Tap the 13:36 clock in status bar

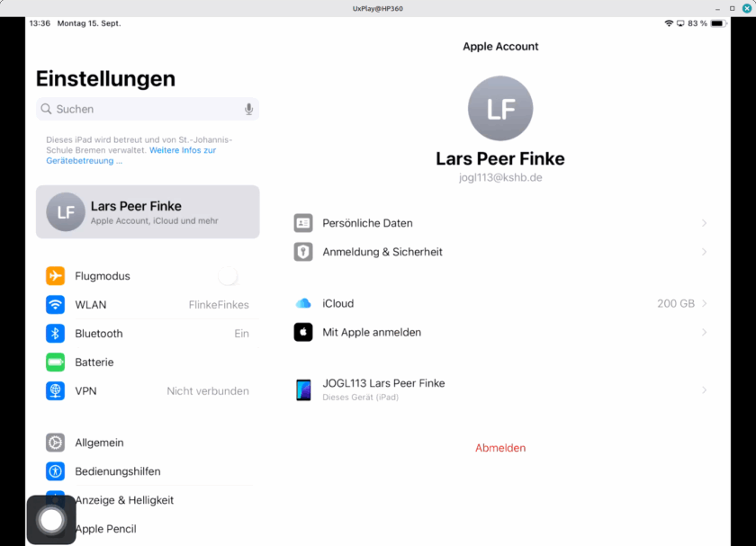pos(40,23)
